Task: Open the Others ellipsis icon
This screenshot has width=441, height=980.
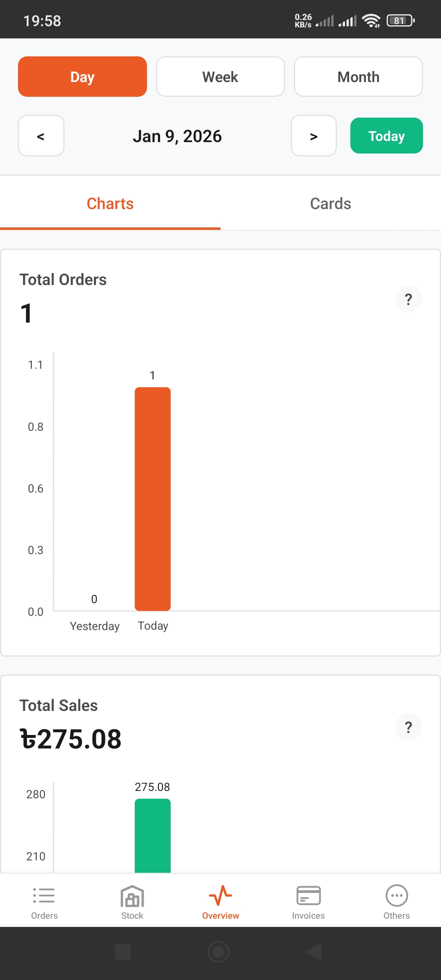Action: pos(396,896)
